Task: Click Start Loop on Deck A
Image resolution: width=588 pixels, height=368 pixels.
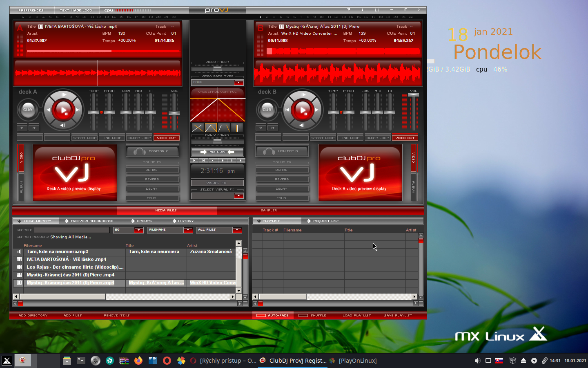Action: pyautogui.click(x=85, y=138)
